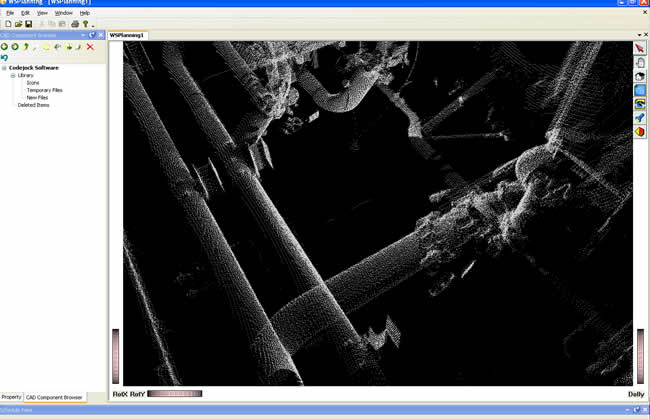
Task: Click the red X delete icon
Action: coord(90,47)
